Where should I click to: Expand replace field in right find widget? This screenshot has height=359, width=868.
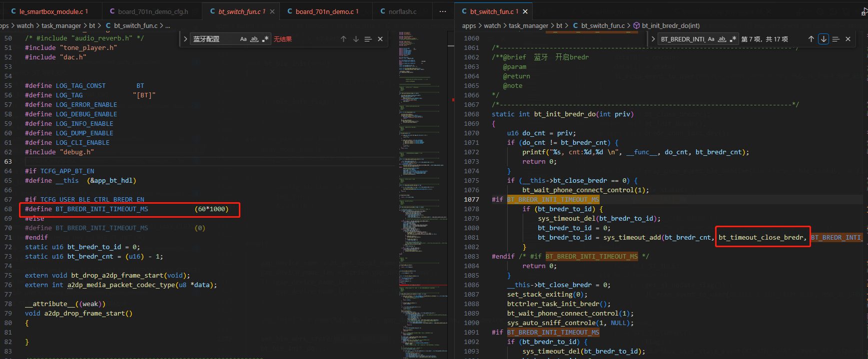click(653, 39)
